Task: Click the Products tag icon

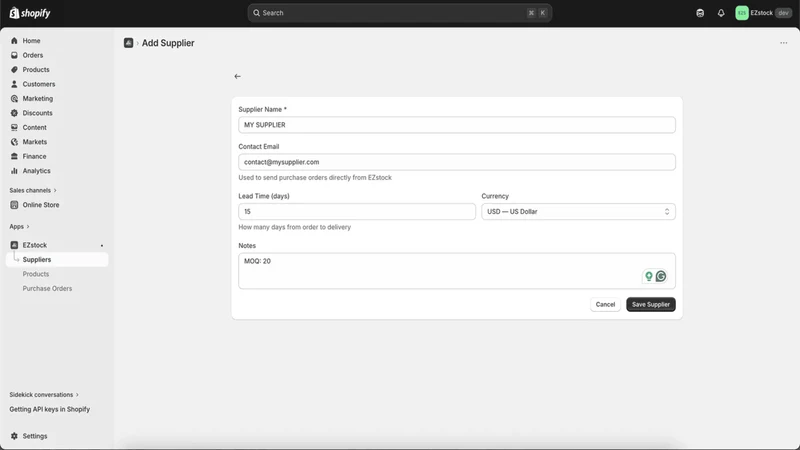Action: pyautogui.click(x=14, y=69)
